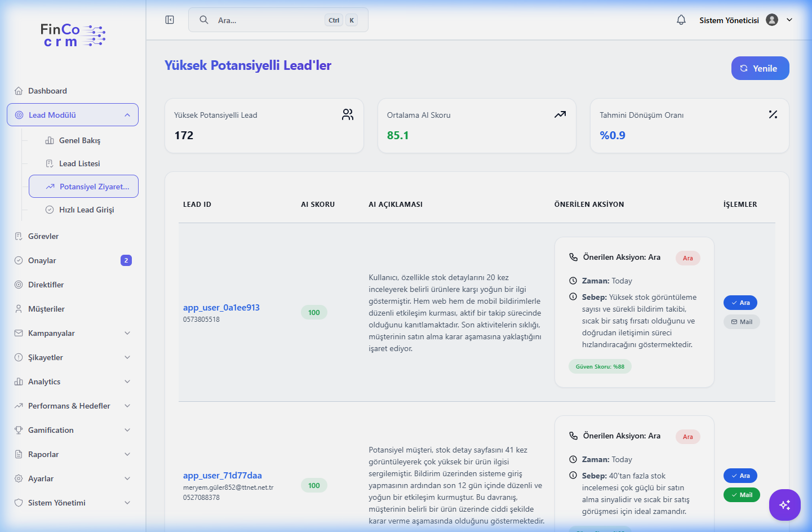This screenshot has height=532, width=812.
Task: Click the Müşteriler person icon
Action: coord(19,309)
